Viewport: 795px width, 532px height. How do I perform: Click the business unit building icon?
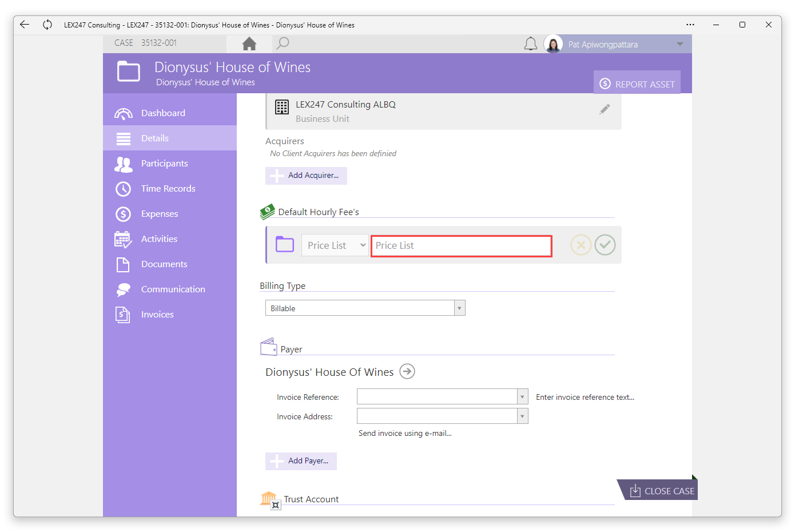[282, 107]
